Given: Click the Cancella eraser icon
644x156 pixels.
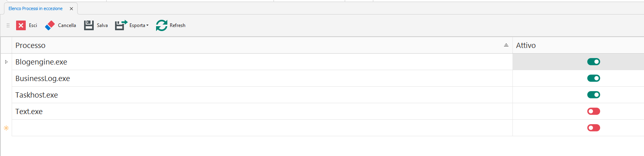Looking at the screenshot, I should tap(50, 25).
